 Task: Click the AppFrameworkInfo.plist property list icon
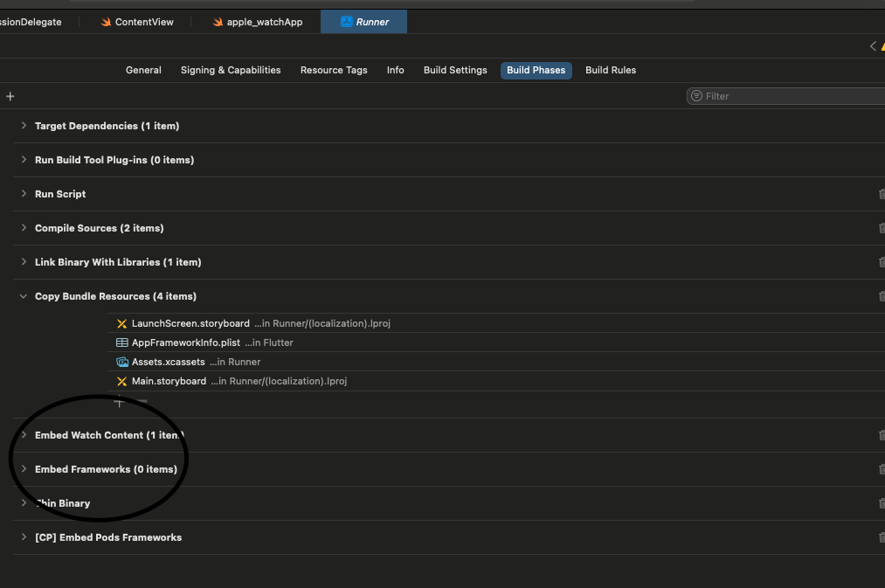click(121, 342)
